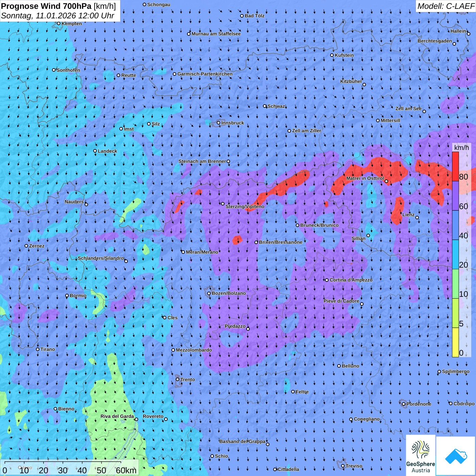Click the Landeck location dot
This screenshot has height=476, width=476.
(95, 151)
